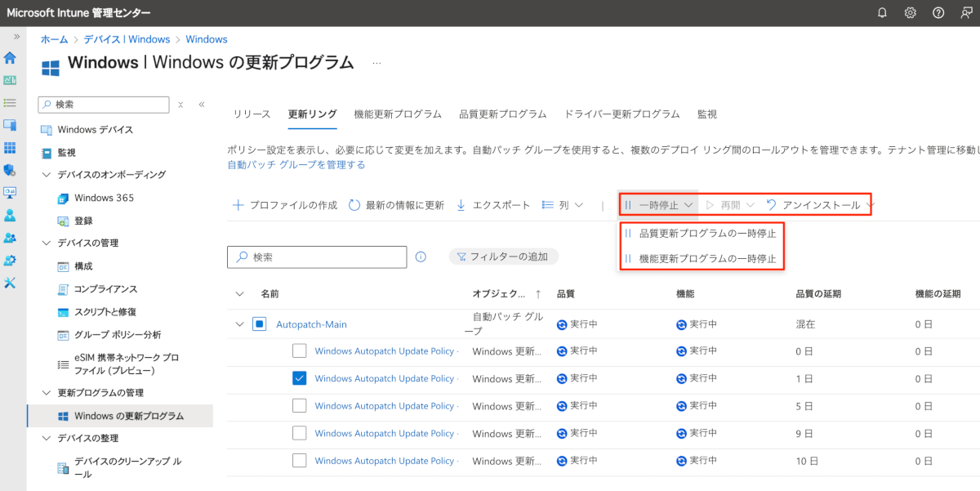Collapse the デバイスの整理 section

click(x=46, y=438)
